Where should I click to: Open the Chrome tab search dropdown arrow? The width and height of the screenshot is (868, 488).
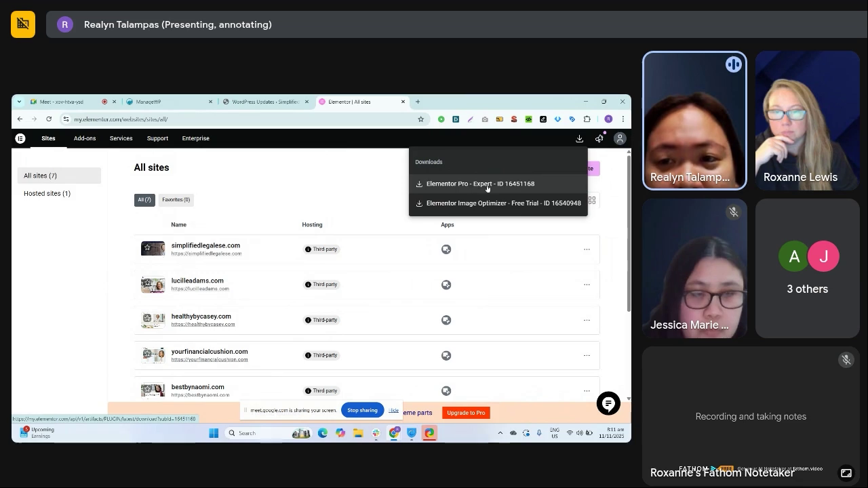coord(19,102)
